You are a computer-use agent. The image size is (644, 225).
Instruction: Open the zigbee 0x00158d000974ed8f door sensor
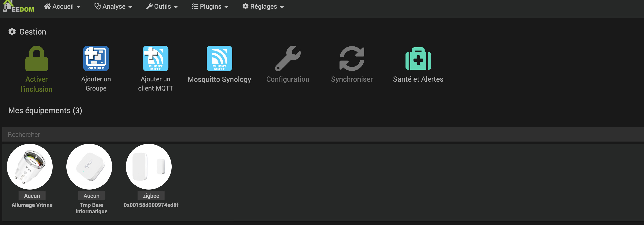[149, 166]
